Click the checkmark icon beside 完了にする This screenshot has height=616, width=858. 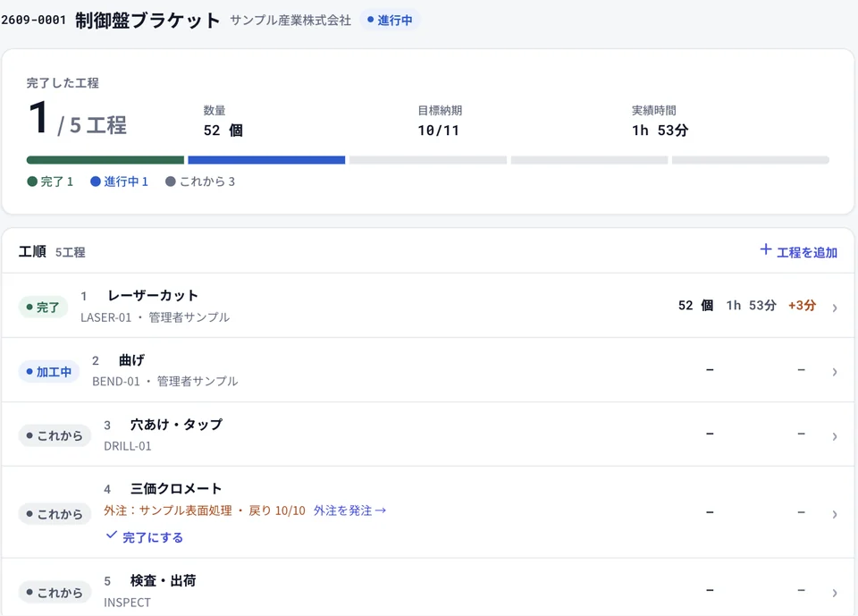tap(111, 535)
